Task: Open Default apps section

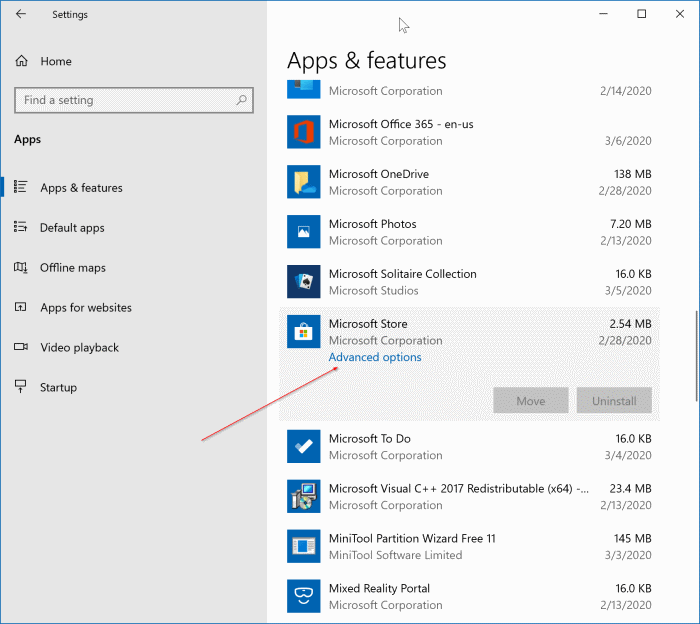Action: coord(72,228)
